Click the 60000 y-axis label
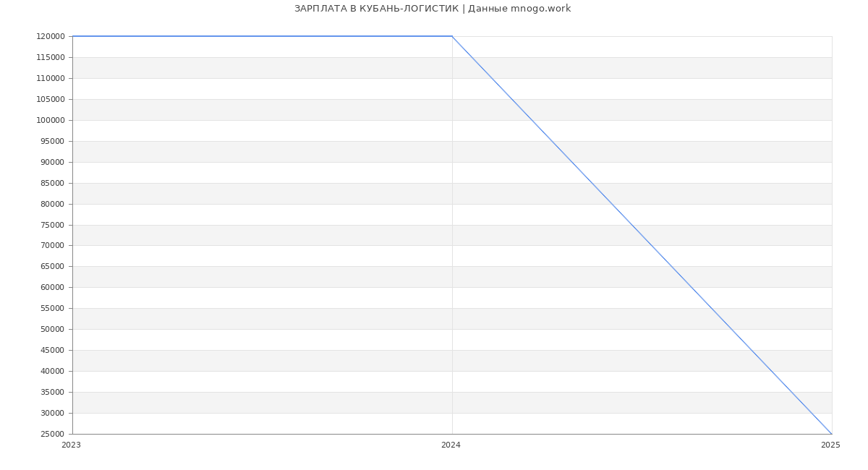 coord(52,287)
